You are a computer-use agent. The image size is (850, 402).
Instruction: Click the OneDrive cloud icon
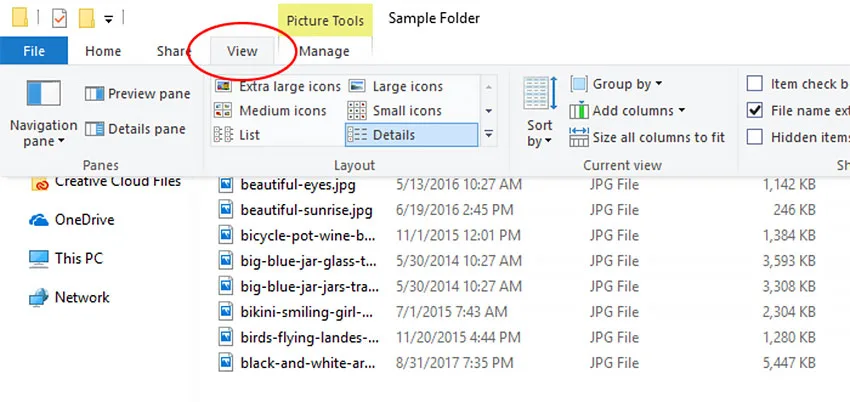[x=38, y=220]
